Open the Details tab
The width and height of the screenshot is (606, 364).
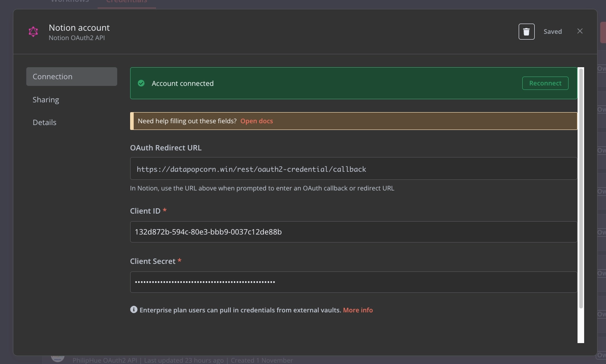pos(45,122)
